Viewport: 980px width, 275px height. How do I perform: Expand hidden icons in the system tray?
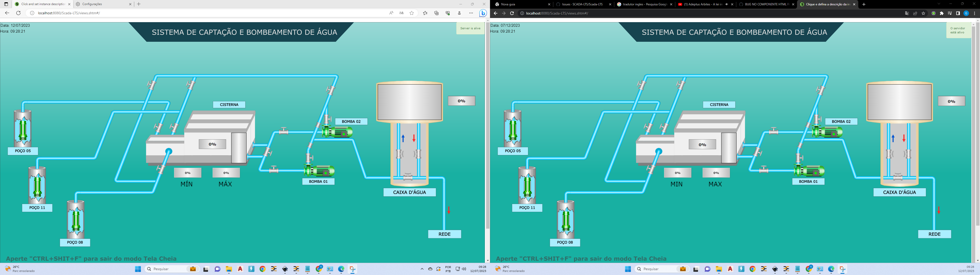pos(422,269)
